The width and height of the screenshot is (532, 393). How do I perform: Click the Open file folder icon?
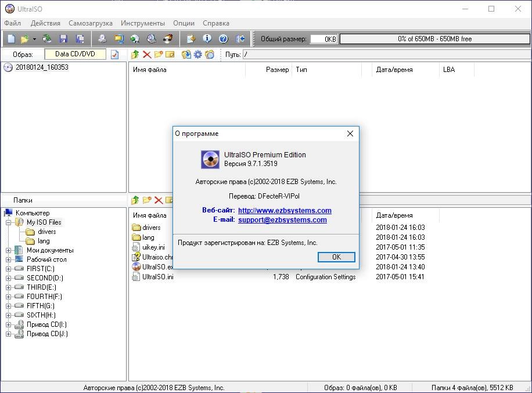[25, 39]
